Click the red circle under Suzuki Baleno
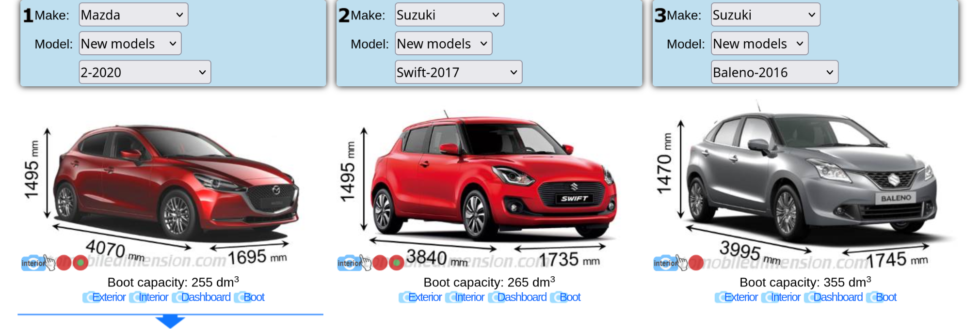980x331 pixels. 696,263
